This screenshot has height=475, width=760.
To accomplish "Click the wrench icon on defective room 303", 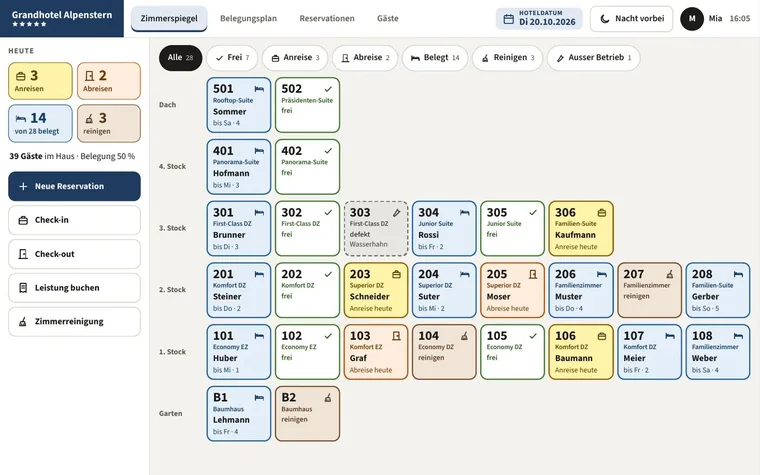I will click(396, 213).
